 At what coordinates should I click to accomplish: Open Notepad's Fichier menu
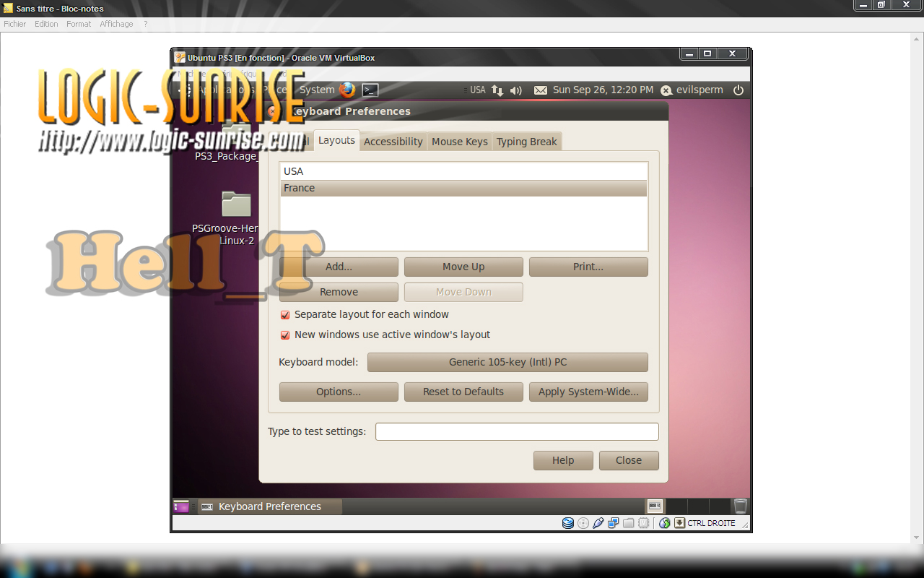pos(14,24)
